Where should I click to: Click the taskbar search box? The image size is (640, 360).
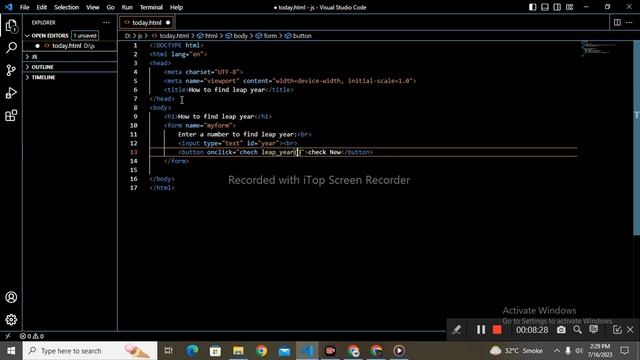tap(90, 351)
